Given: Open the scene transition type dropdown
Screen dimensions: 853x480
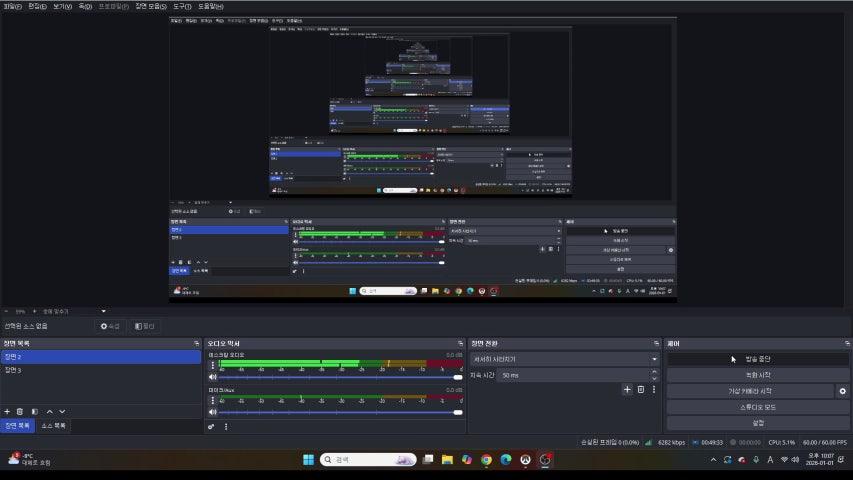Looking at the screenshot, I should coord(564,359).
